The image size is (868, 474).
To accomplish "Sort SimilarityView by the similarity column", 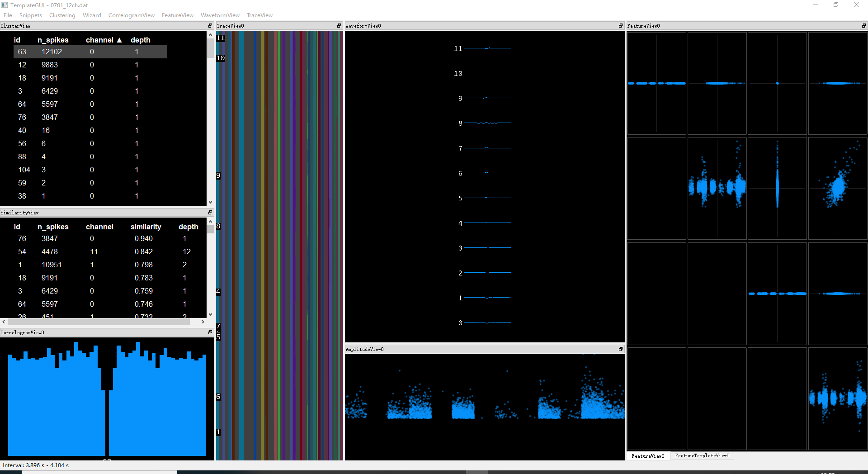I will [146, 227].
